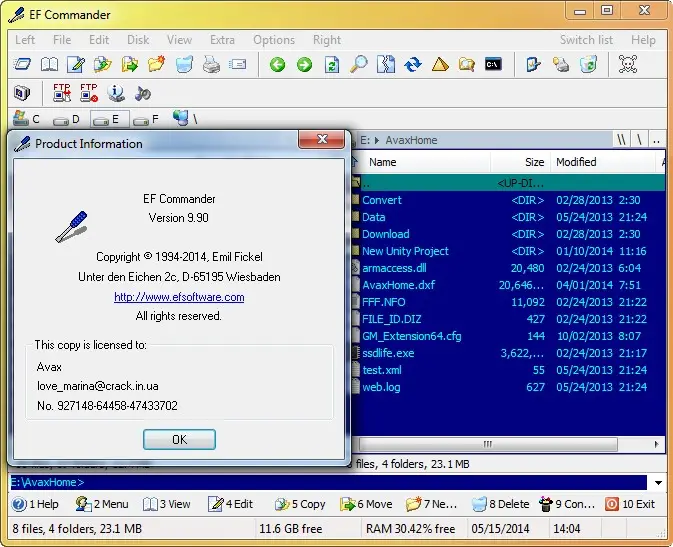
Task: Click the green Forward arrow toolbar icon
Action: tap(304, 65)
